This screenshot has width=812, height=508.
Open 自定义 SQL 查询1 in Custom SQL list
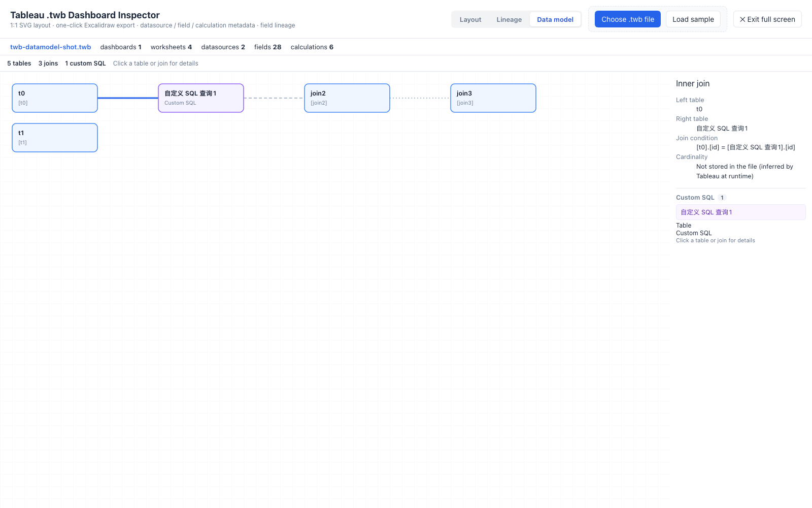(x=740, y=212)
